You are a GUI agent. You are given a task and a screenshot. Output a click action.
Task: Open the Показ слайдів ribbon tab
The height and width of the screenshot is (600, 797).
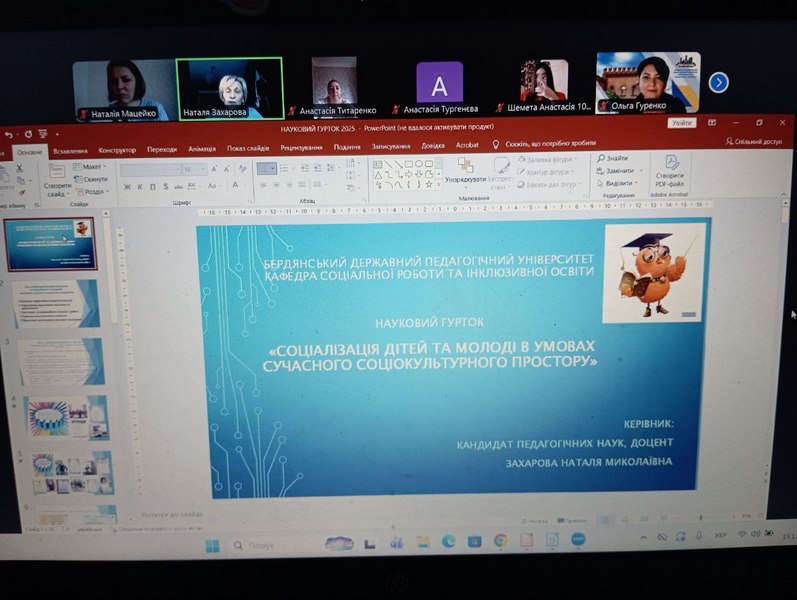(x=247, y=148)
